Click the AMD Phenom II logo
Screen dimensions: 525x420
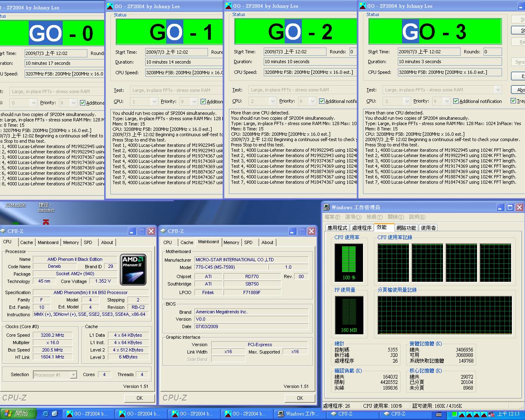[x=133, y=269]
